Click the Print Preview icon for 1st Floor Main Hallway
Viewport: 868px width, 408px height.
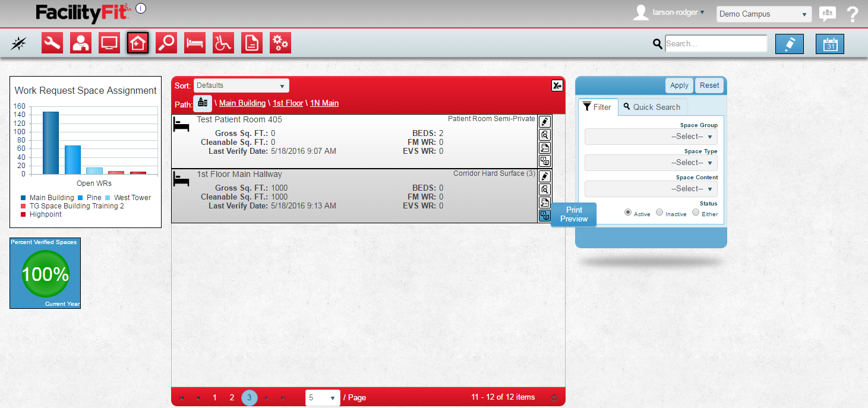[x=544, y=216]
